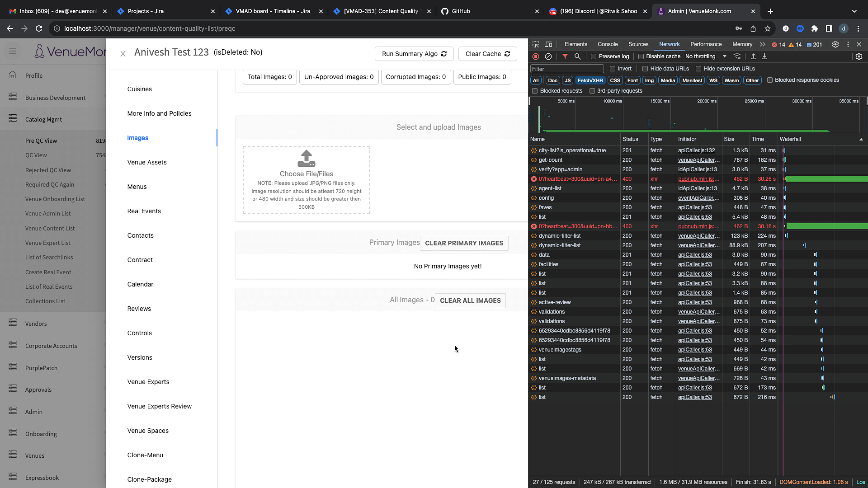This screenshot has height=488, width=868.
Task: Click the network filter funnel icon
Action: (x=565, y=56)
